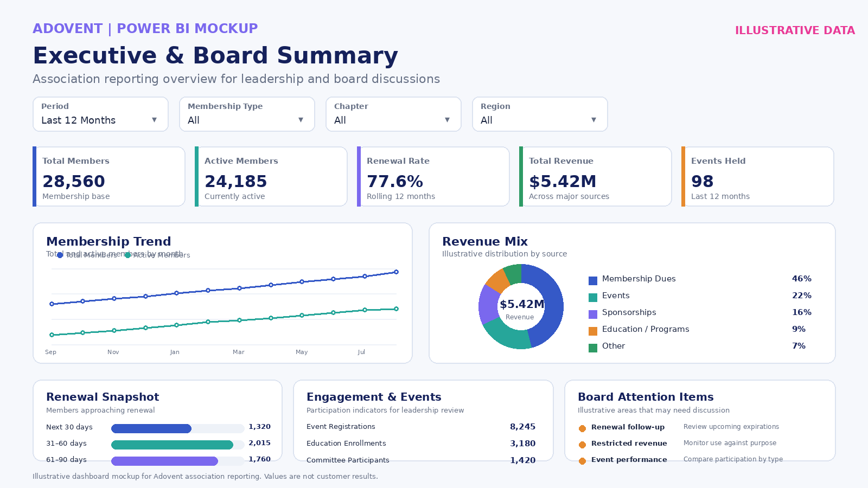Click 'Review upcoming expirations' text
Viewport: 868px width, 488px height.
(731, 427)
